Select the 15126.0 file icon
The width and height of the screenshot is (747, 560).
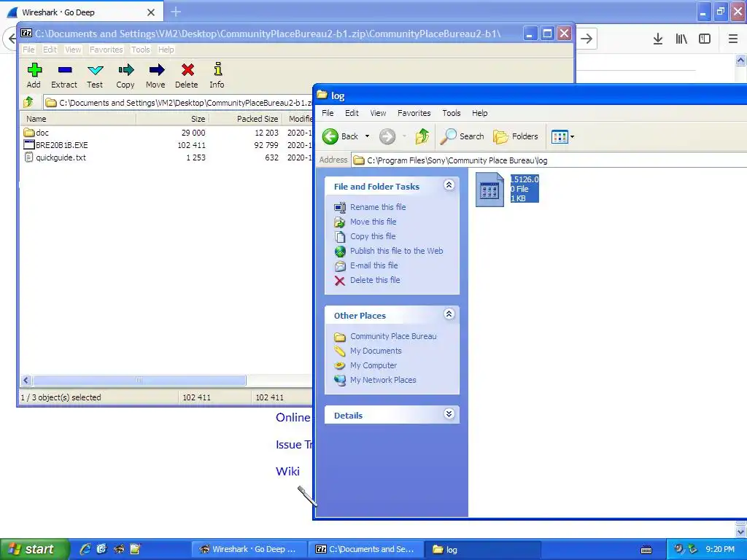pos(489,190)
